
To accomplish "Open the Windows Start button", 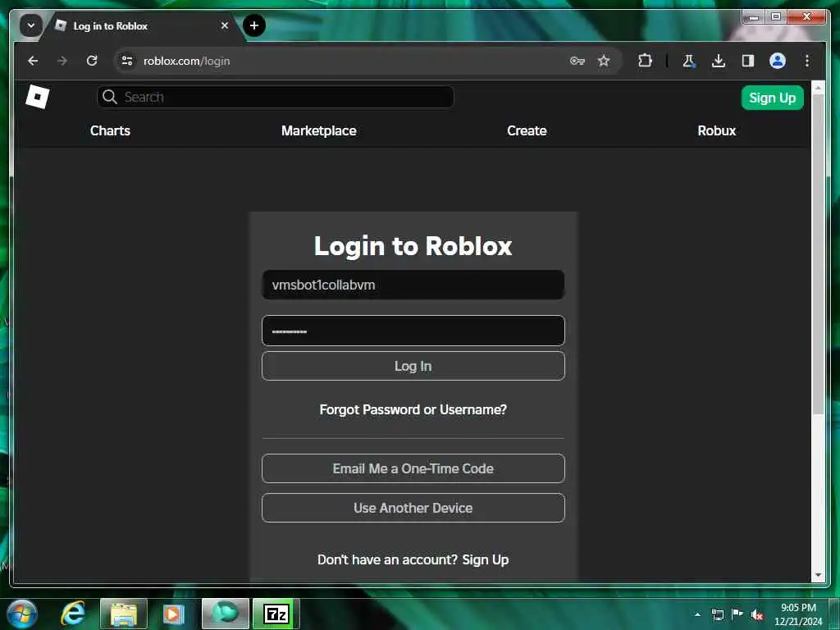I will point(21,614).
